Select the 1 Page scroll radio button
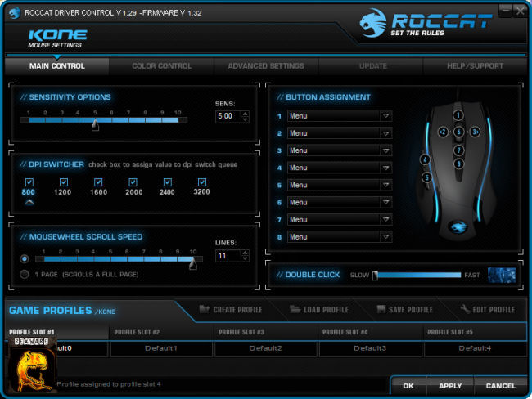The image size is (532, 399). coord(24,274)
